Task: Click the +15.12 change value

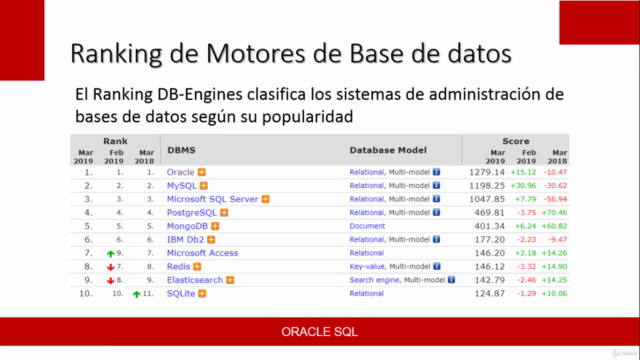Action: point(523,172)
